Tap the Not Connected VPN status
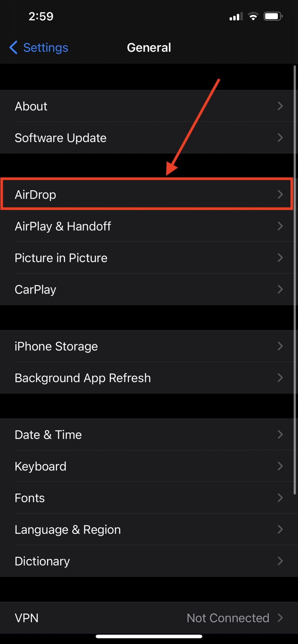The height and width of the screenshot is (644, 298). (228, 618)
